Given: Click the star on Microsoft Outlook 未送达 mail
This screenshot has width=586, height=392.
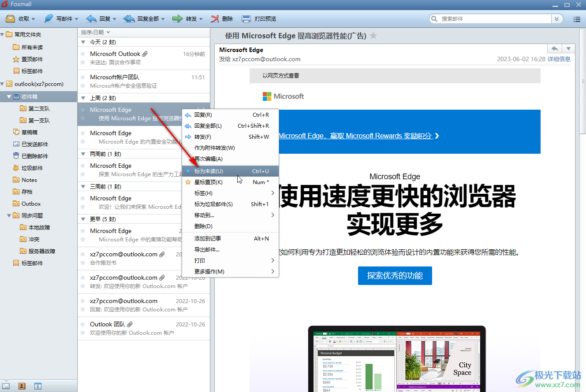Looking at the screenshot, I should click(x=82, y=62).
